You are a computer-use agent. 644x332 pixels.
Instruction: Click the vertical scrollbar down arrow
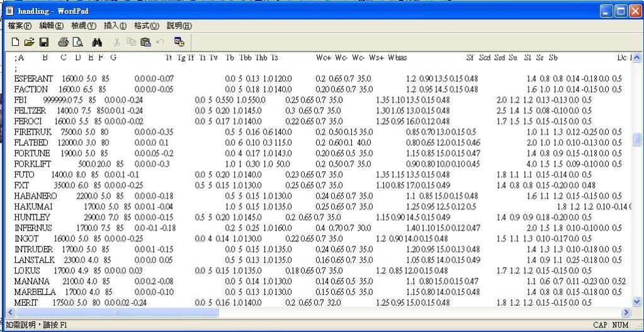tap(637, 301)
